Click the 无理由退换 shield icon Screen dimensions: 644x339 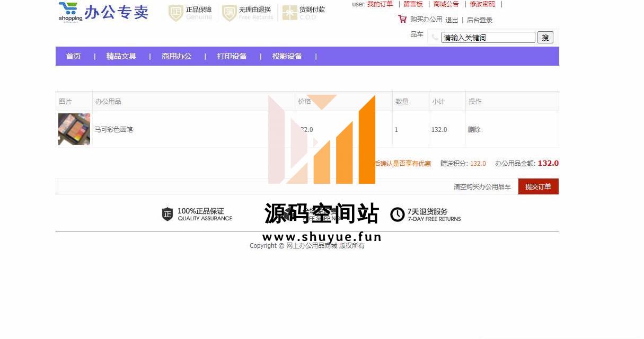(x=229, y=13)
